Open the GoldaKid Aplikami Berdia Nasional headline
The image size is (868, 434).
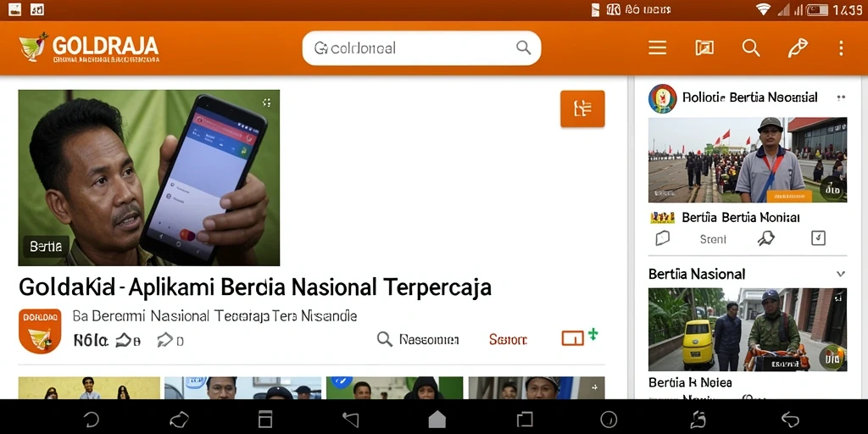click(255, 287)
